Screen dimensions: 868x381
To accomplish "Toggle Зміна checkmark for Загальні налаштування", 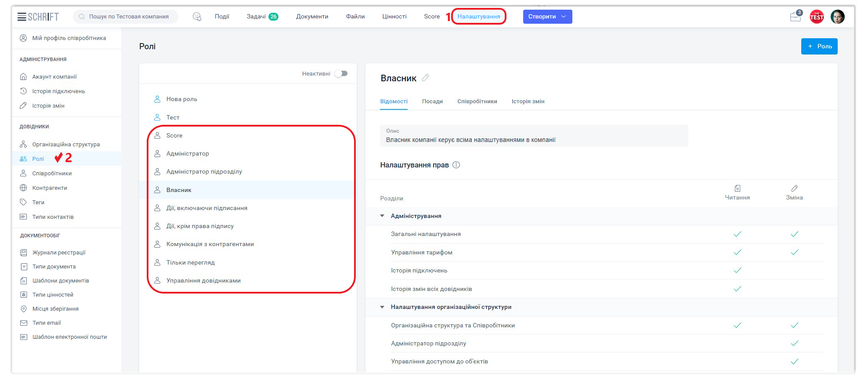I will click(794, 234).
